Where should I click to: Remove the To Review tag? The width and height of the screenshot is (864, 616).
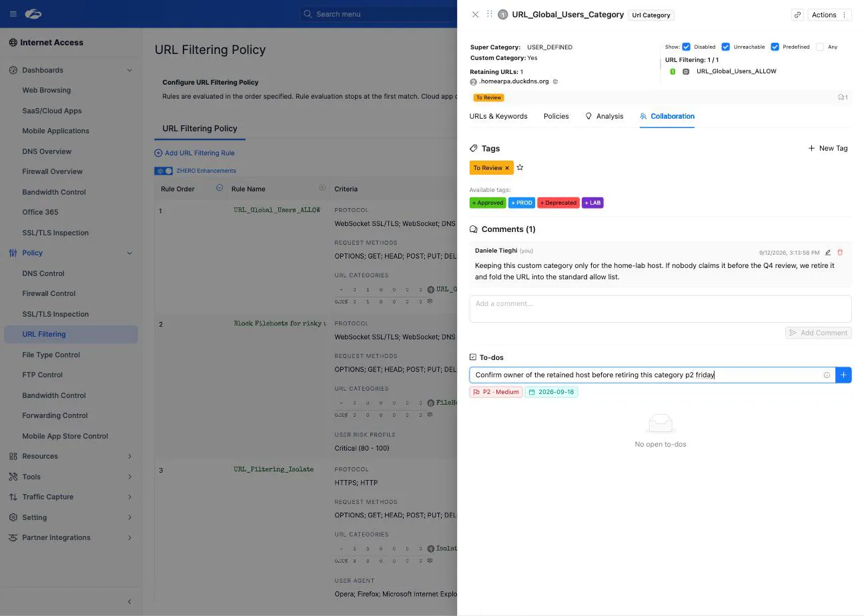pos(507,168)
